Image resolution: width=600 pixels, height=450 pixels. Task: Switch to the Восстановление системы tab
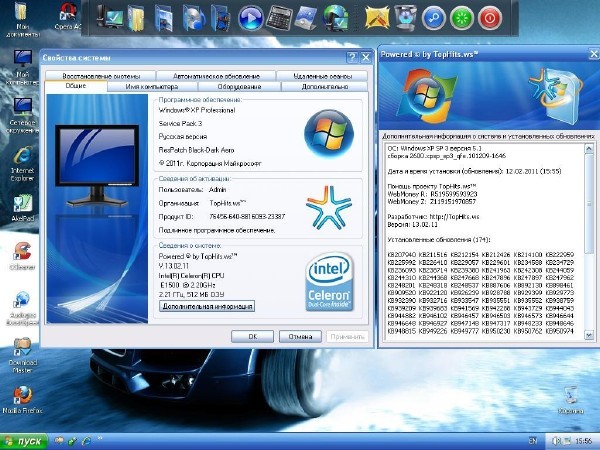coord(101,76)
